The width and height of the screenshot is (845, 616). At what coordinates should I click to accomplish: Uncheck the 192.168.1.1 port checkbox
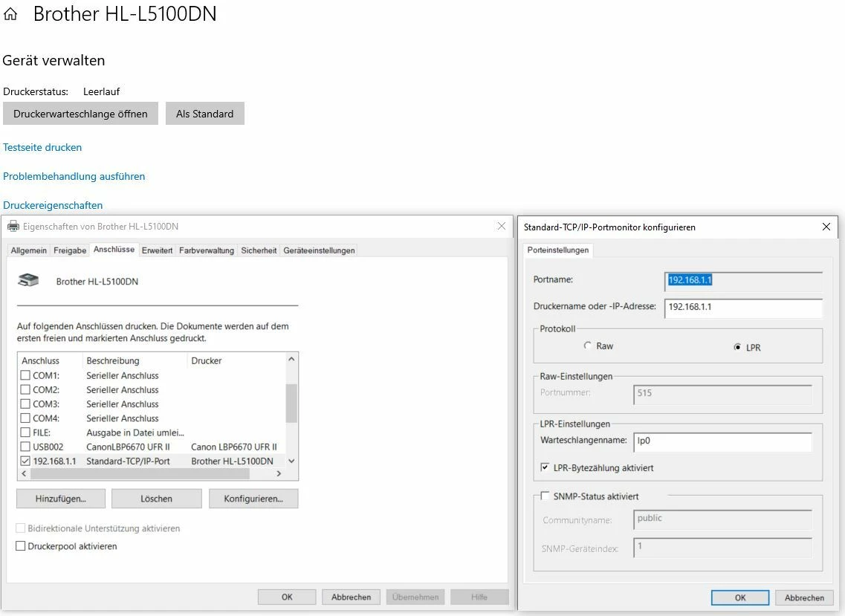[25, 461]
